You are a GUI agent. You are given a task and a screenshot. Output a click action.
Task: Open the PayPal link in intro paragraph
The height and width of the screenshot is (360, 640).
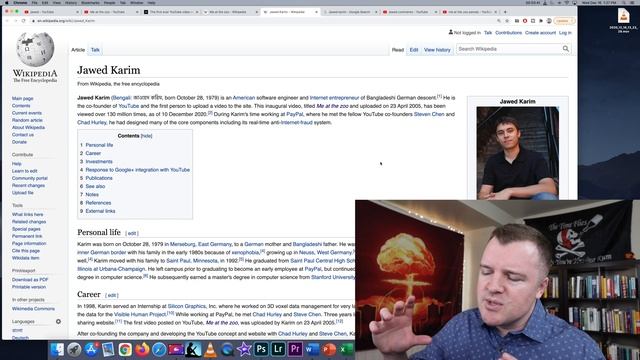pos(295,114)
